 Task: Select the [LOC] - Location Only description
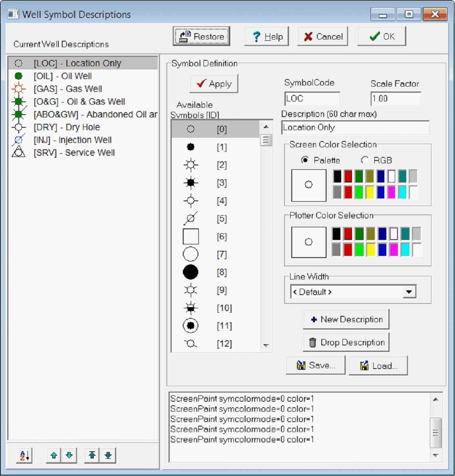pos(83,63)
